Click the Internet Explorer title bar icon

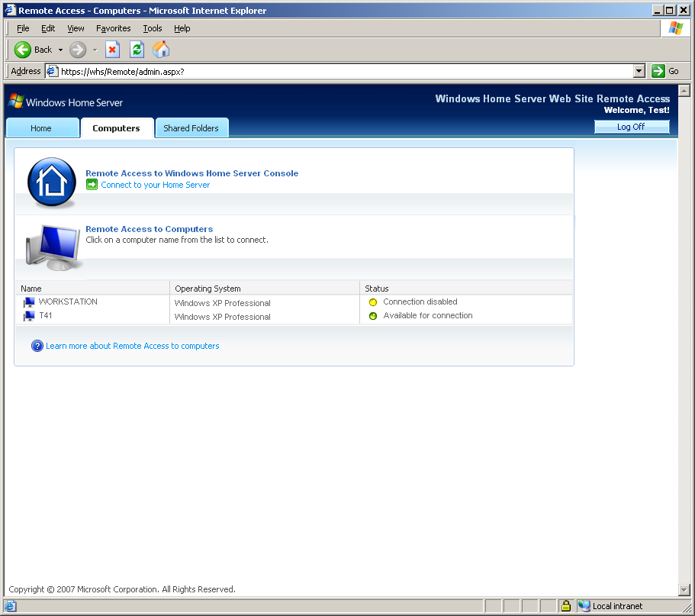(x=11, y=10)
